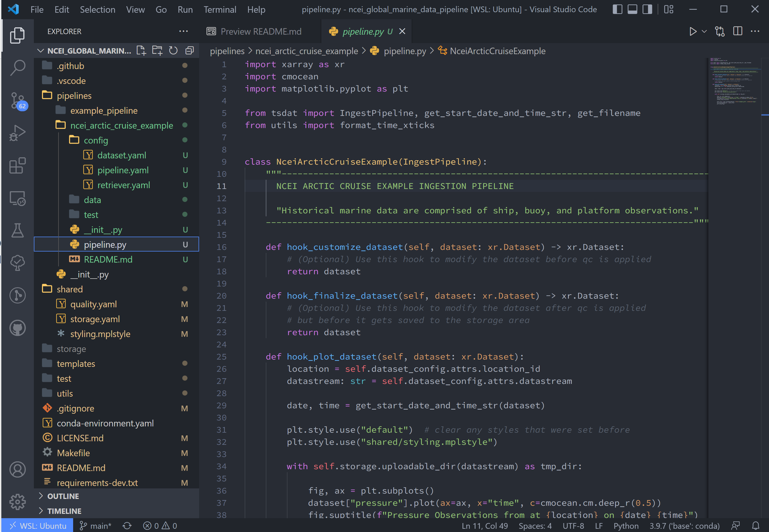769x532 pixels.
Task: Click the feedback icon in status bar
Action: pos(736,526)
